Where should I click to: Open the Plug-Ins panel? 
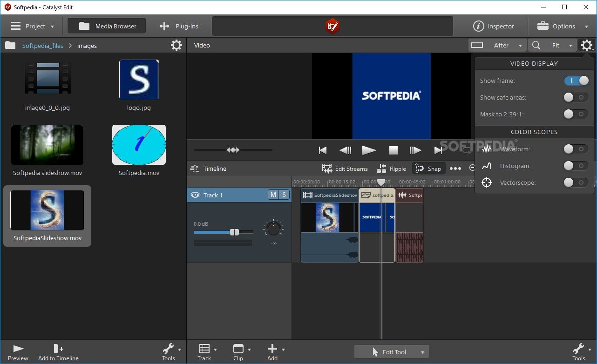(178, 26)
